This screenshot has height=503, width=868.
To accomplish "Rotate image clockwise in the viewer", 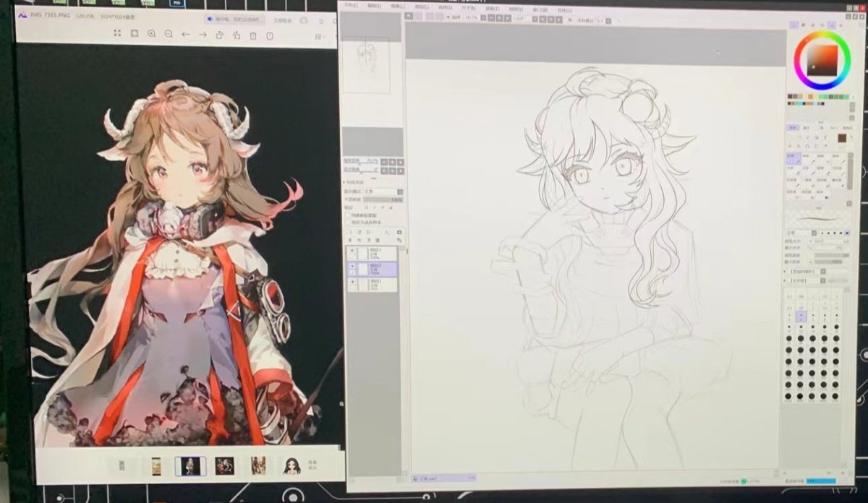I will pyautogui.click(x=237, y=35).
